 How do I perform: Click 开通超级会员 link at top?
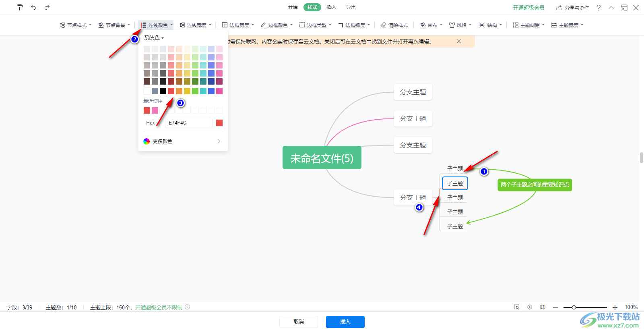(528, 8)
